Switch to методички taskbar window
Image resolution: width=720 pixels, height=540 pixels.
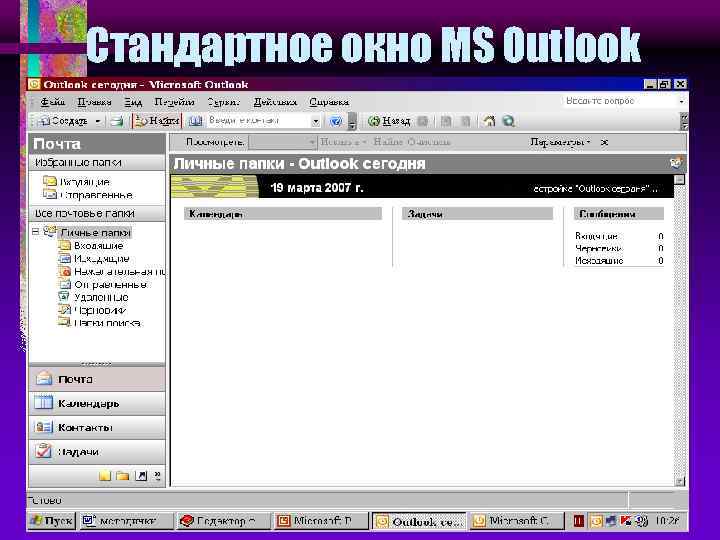tap(127, 521)
